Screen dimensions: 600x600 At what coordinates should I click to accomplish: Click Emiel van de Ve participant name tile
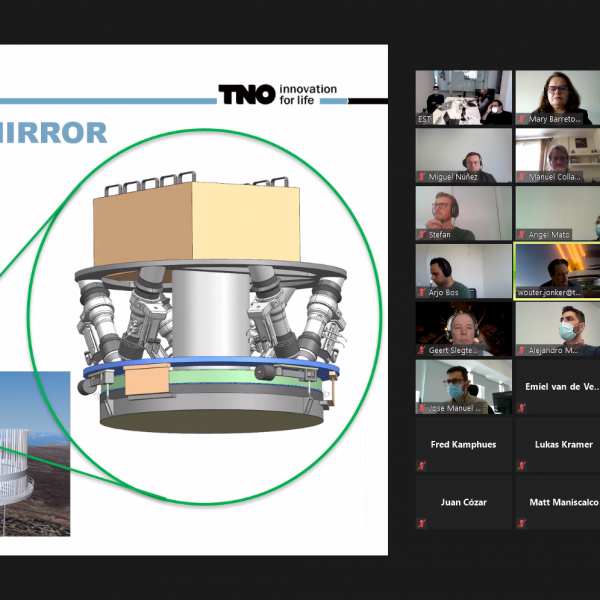(x=557, y=387)
